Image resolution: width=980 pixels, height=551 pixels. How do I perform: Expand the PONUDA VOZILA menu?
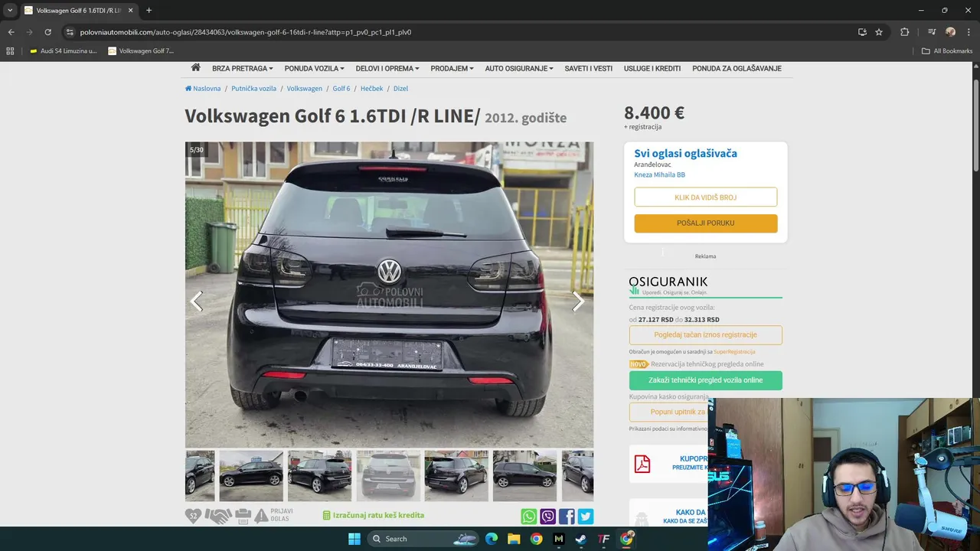[x=314, y=68]
